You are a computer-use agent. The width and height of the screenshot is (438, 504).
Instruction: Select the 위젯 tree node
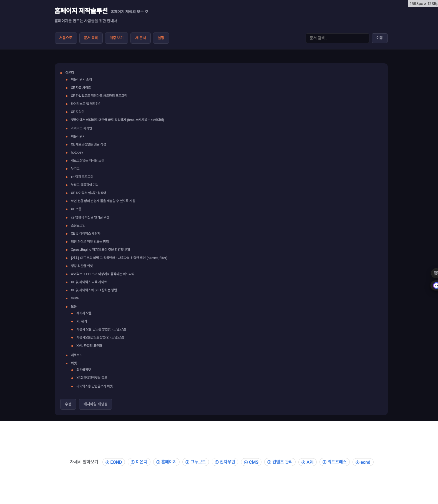click(74, 363)
